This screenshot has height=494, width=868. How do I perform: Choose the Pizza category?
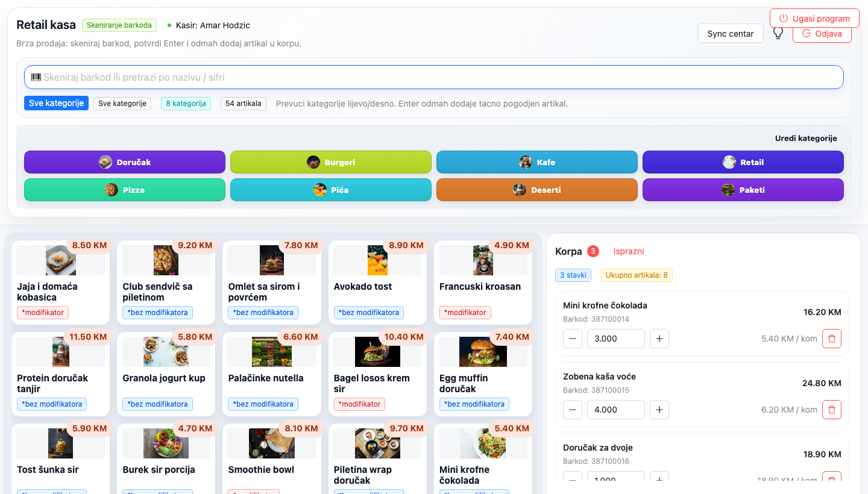pos(125,190)
